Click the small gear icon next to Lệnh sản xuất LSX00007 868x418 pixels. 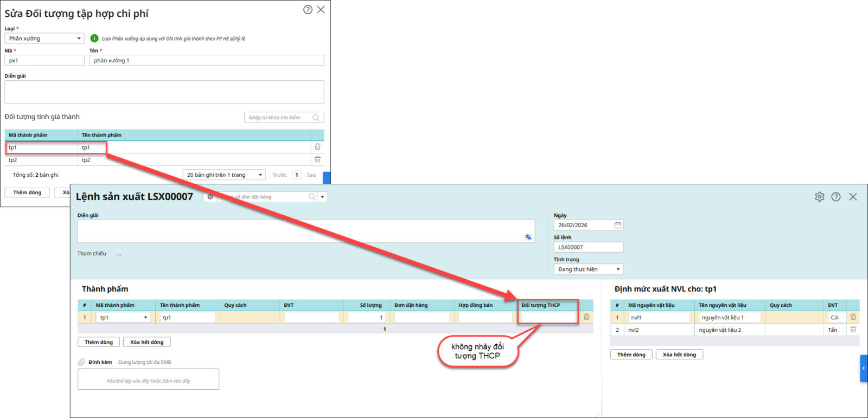[210, 197]
